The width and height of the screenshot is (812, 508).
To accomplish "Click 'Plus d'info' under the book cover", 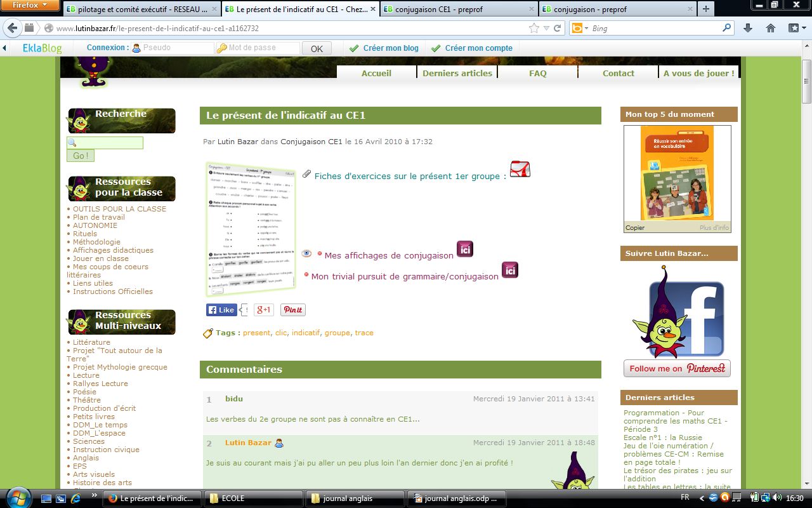I will [x=714, y=227].
